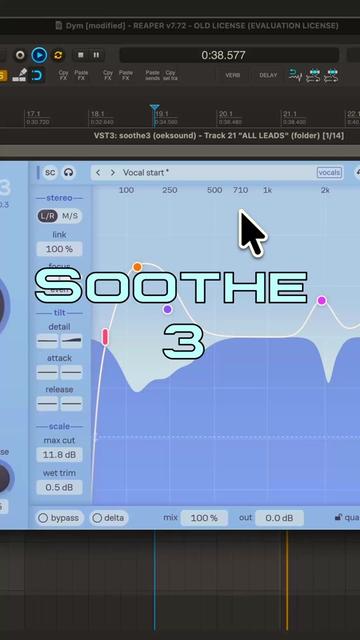Click the 710 frequency label

coord(240,190)
